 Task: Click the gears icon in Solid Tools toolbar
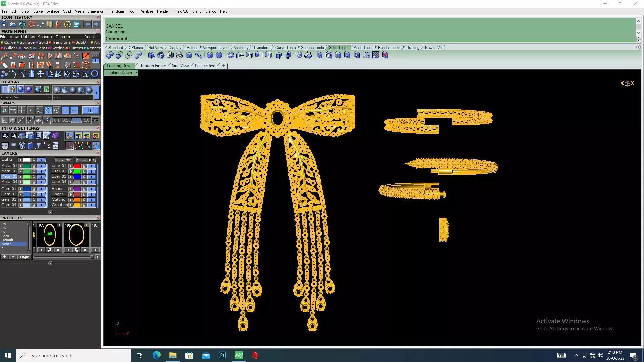pos(199,55)
